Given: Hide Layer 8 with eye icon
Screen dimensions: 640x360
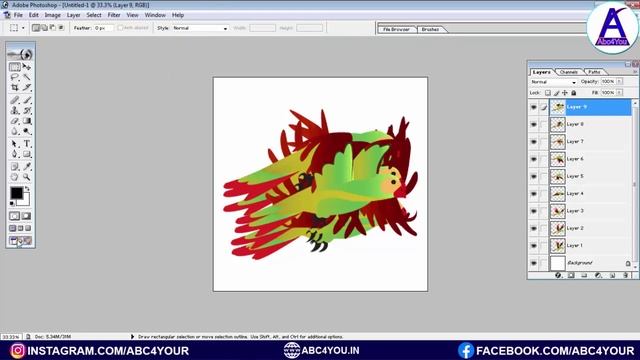Looking at the screenshot, I should point(533,124).
